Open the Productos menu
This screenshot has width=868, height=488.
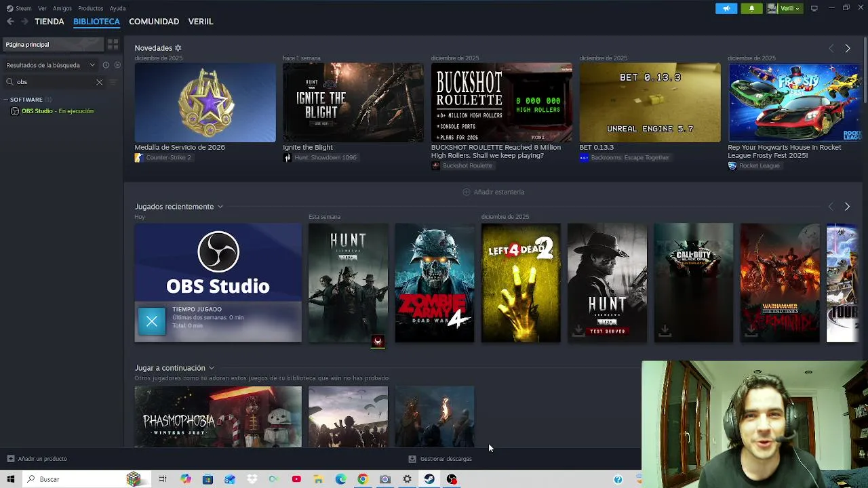[x=90, y=8]
